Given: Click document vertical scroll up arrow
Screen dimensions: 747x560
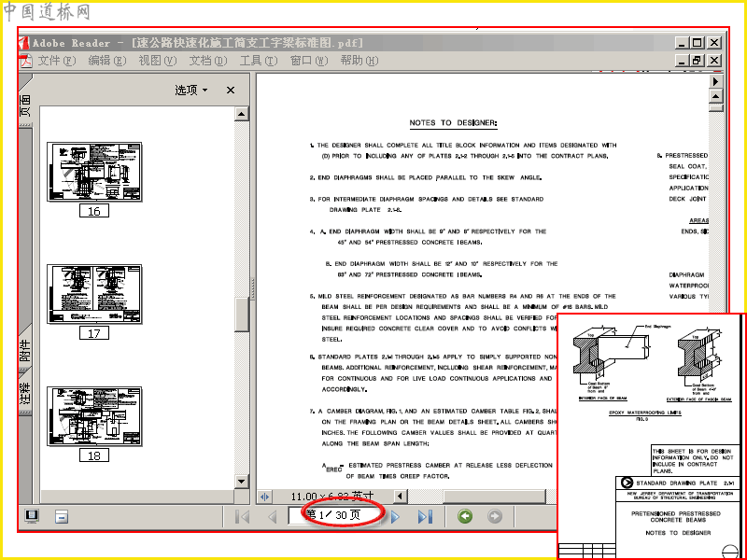Looking at the screenshot, I should 715,97.
